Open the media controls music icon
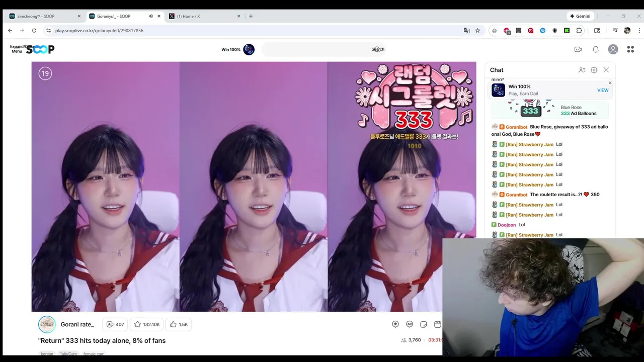Image resolution: width=644 pixels, height=362 pixels. pos(615,31)
